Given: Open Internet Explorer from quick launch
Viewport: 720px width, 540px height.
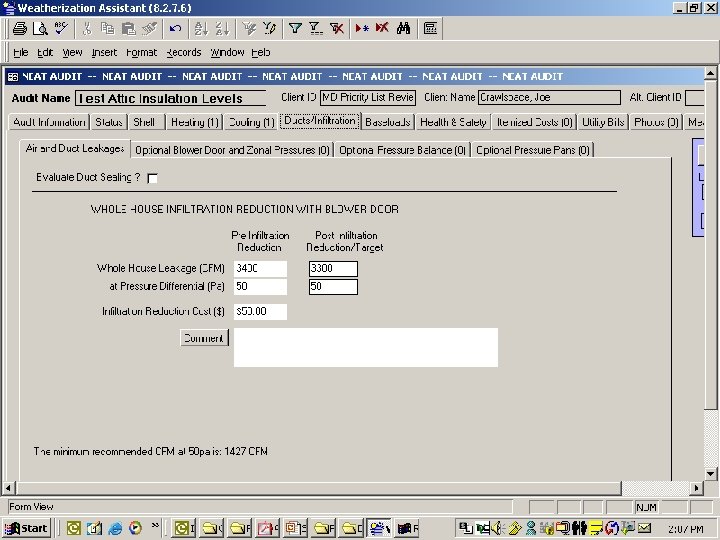Looking at the screenshot, I should pyautogui.click(x=115, y=528).
